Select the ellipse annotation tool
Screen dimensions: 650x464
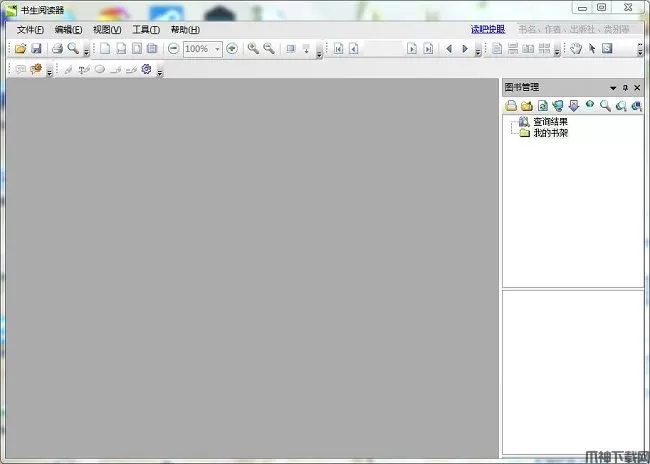click(99, 69)
